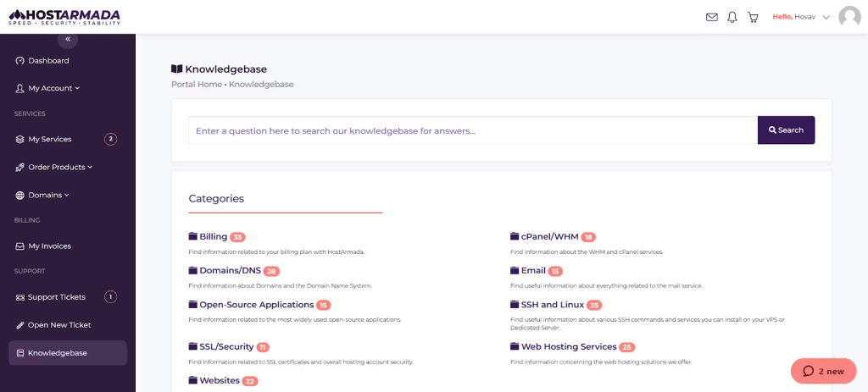Select Open New Ticket in sidebar

click(x=58, y=325)
